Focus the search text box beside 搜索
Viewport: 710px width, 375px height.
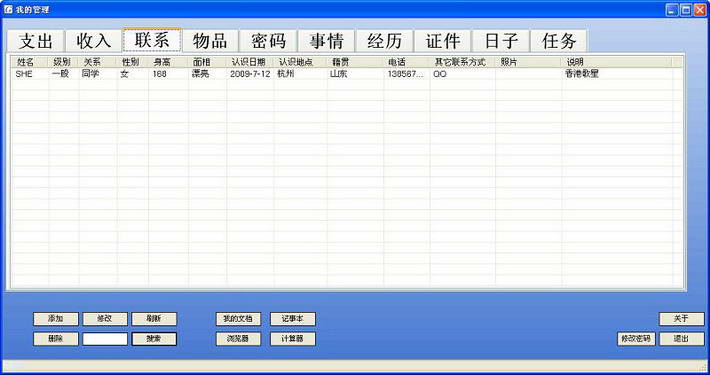point(105,339)
